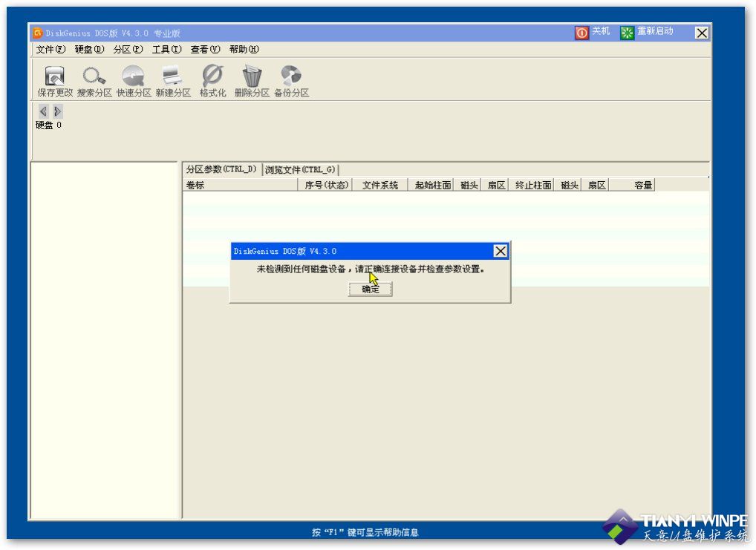The height and width of the screenshot is (550, 756).
Task: Choose the 新建分区 new partition icon
Action: click(173, 81)
